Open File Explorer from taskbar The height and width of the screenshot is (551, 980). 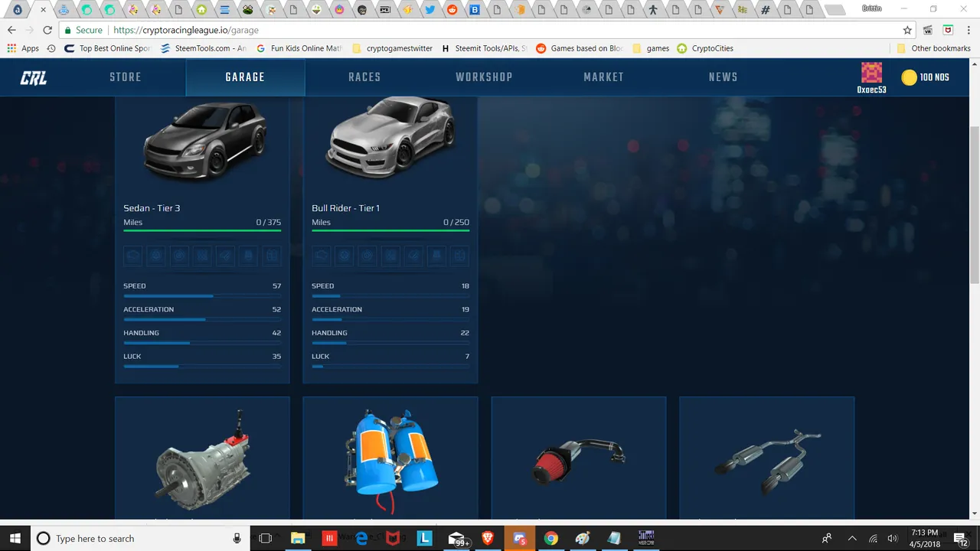298,539
